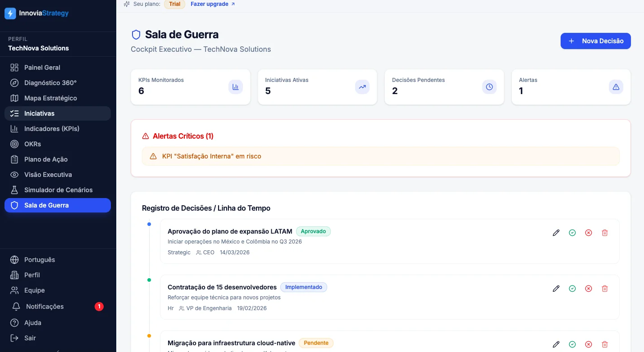Click the orange timeline dot for cloud migration
The image size is (644, 352).
pos(149,335)
